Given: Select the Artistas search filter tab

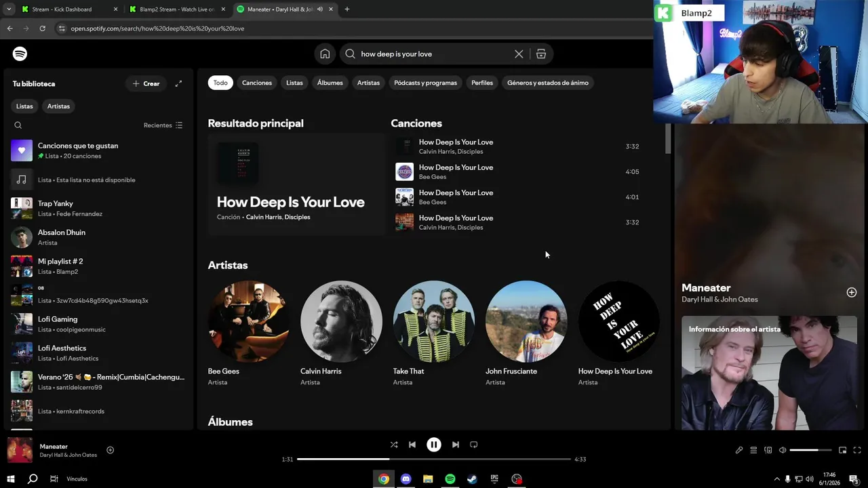Looking at the screenshot, I should 368,83.
